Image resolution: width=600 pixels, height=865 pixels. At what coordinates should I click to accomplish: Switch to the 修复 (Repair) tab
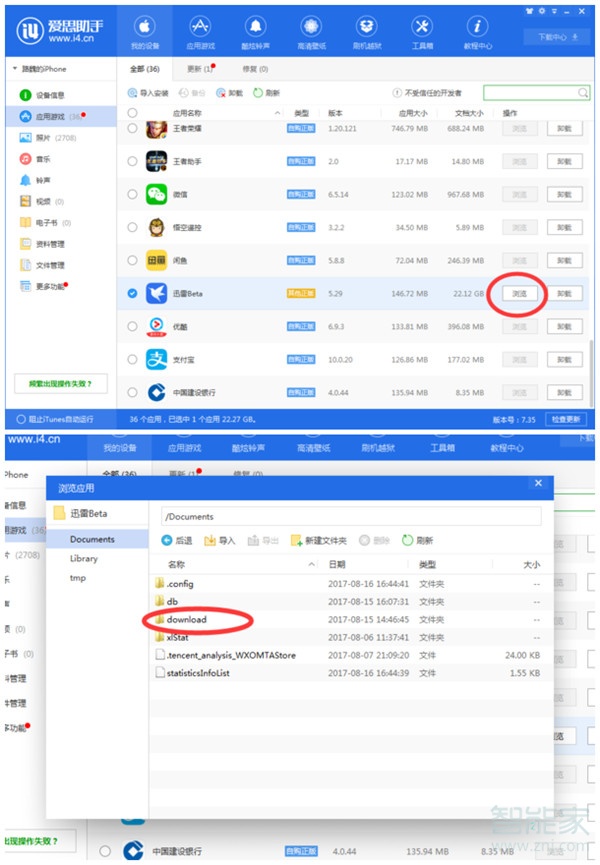point(255,69)
